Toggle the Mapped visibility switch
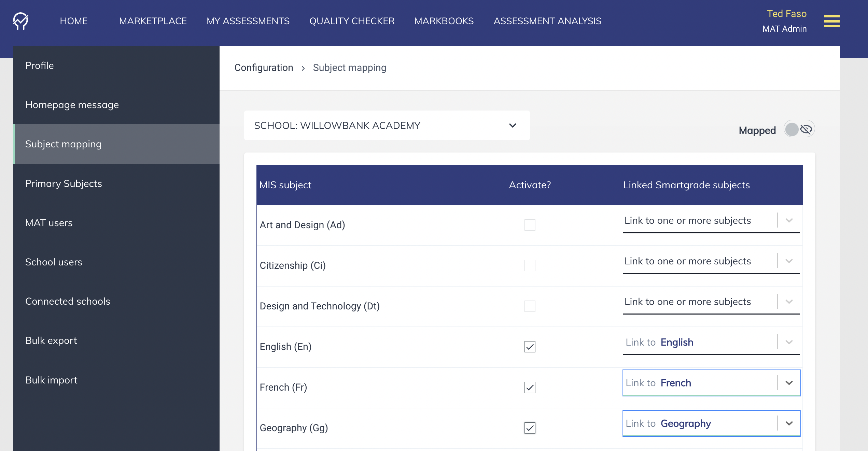868x451 pixels. pyautogui.click(x=799, y=129)
